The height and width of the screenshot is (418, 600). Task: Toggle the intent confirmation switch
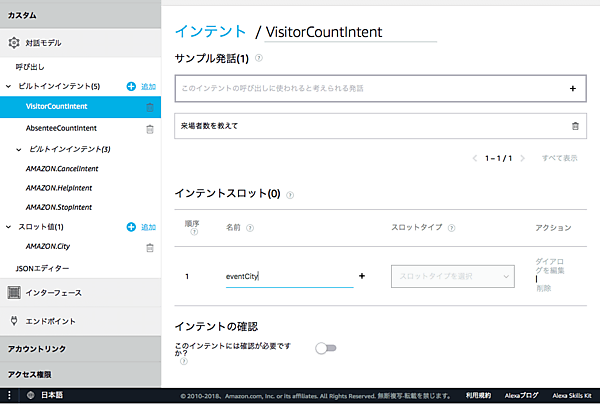point(325,348)
